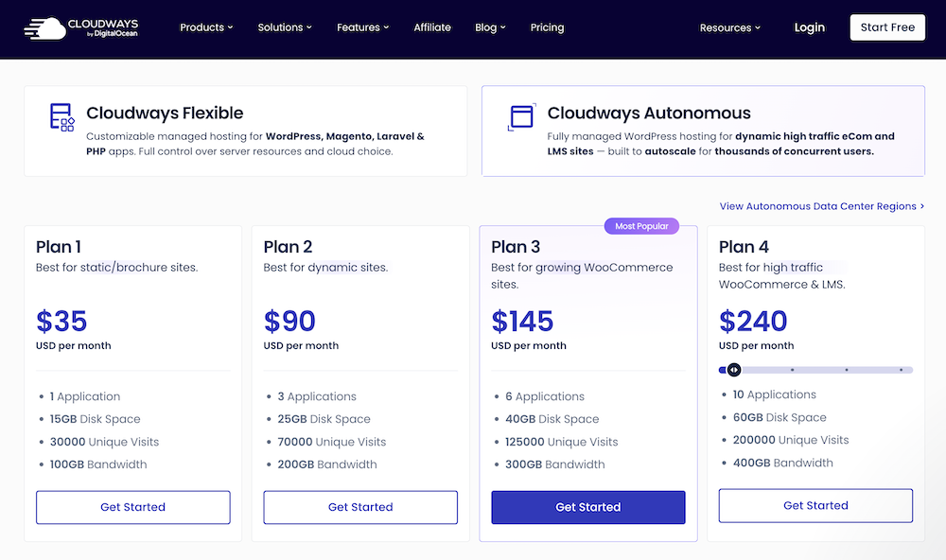Click the Cloudways cloud logo
The width and height of the screenshot is (946, 560).
80,27
